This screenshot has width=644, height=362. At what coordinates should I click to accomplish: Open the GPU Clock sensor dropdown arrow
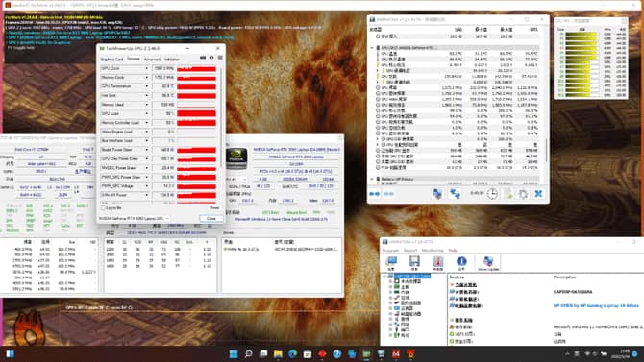point(146,68)
